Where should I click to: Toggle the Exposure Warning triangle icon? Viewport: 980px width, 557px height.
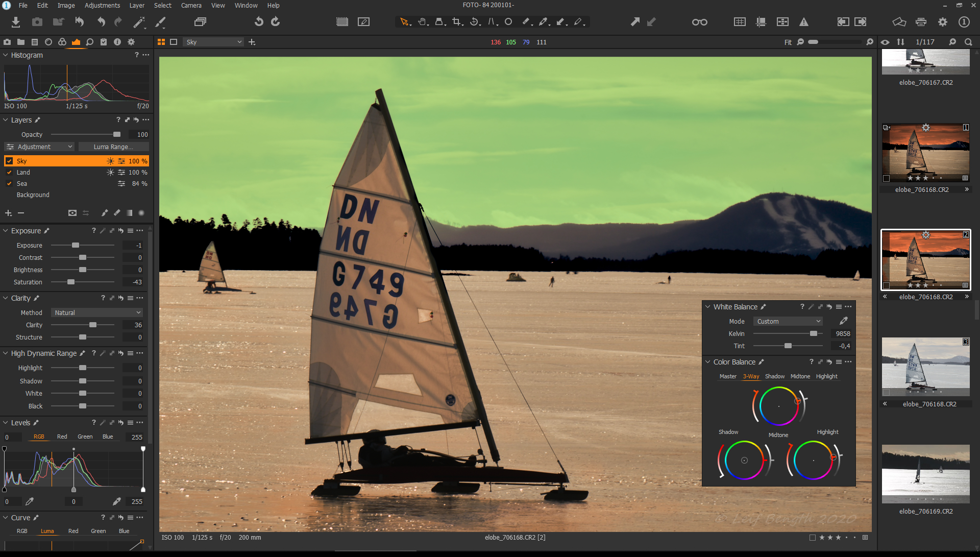pyautogui.click(x=804, y=22)
